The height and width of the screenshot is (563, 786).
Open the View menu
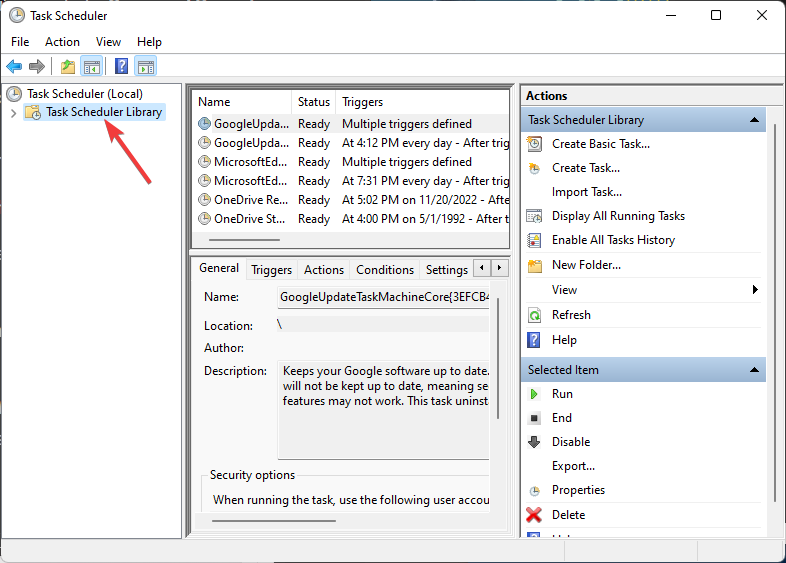108,42
